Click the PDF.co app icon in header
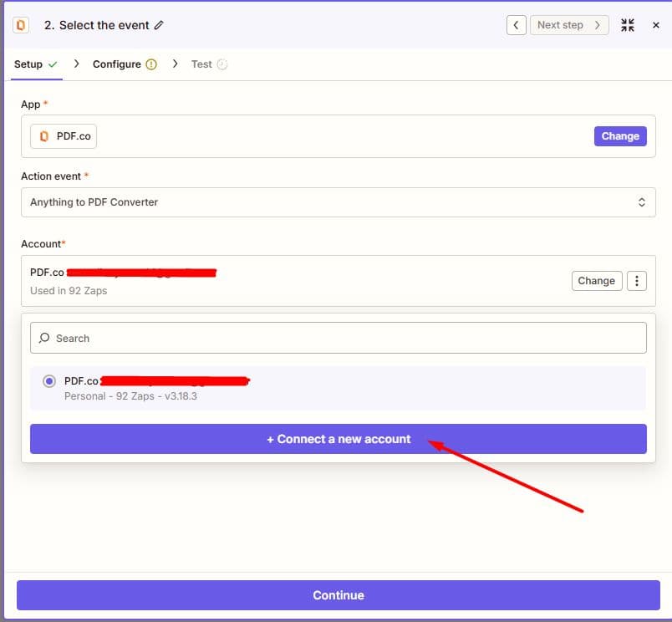 21,25
